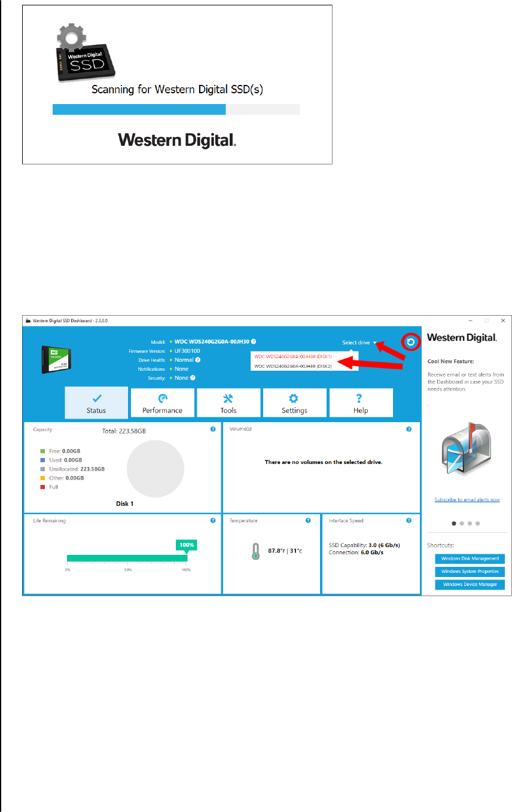Screen dimensions: 512x812
Task: Switch to the Status tab
Action: pyautogui.click(x=96, y=402)
